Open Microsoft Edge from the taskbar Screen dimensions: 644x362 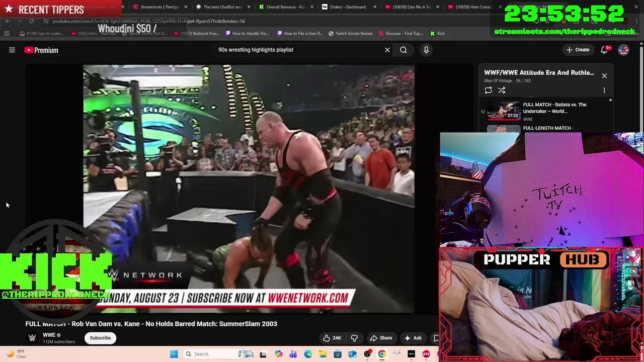(308, 354)
